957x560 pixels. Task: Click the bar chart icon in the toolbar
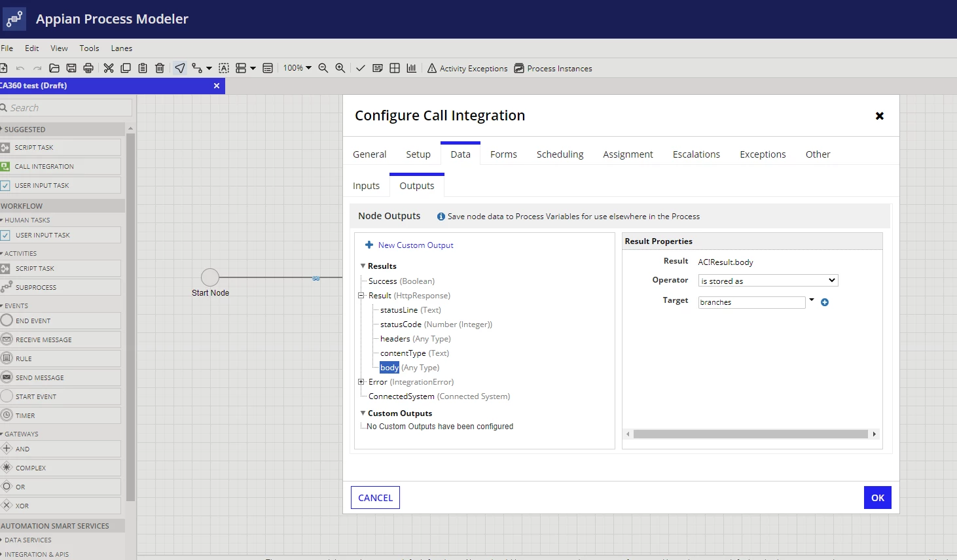412,68
